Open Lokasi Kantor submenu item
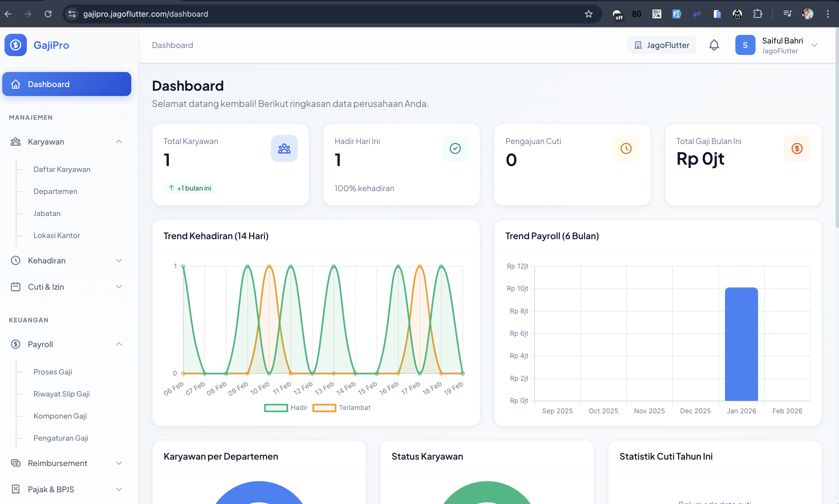Viewport: 839px width, 504px height. click(57, 235)
